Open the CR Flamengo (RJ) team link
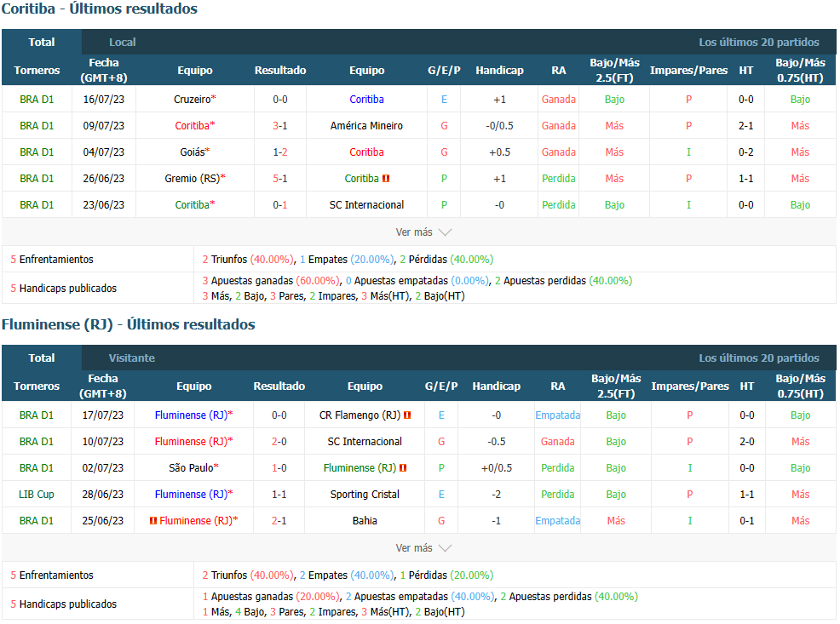The width and height of the screenshot is (840, 624). click(x=360, y=415)
